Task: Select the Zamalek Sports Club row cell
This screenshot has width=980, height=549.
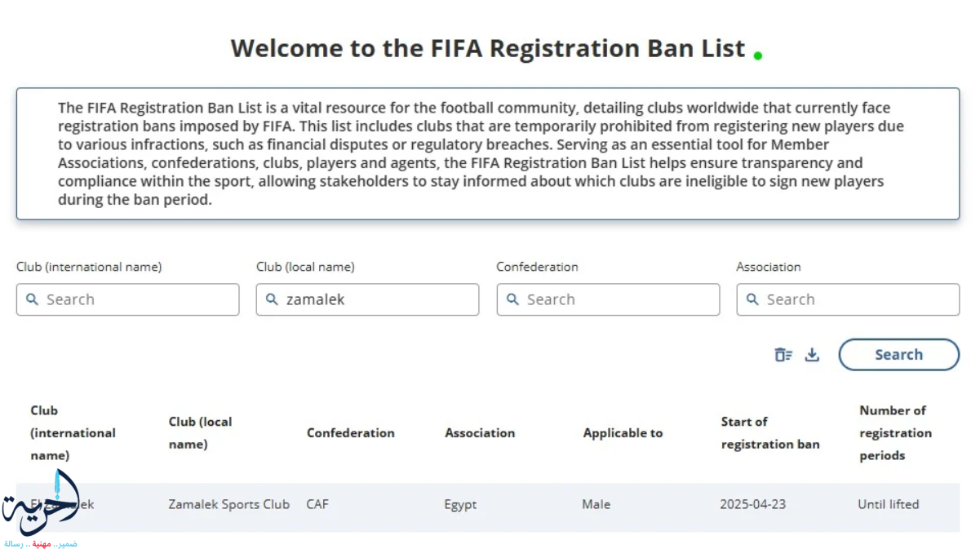Action: pos(228,504)
